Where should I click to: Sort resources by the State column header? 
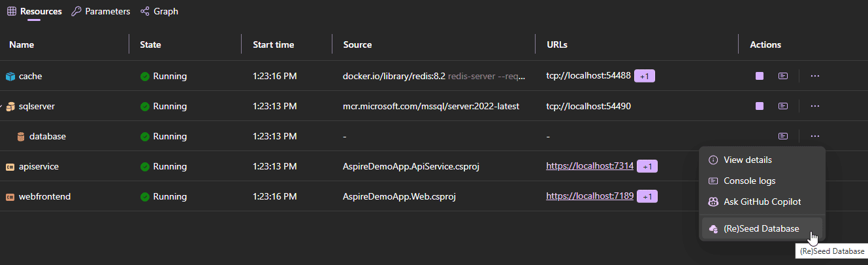150,44
